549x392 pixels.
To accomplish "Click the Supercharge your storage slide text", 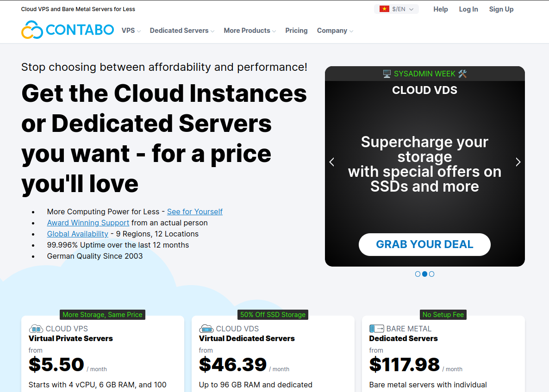I will (x=424, y=164).
